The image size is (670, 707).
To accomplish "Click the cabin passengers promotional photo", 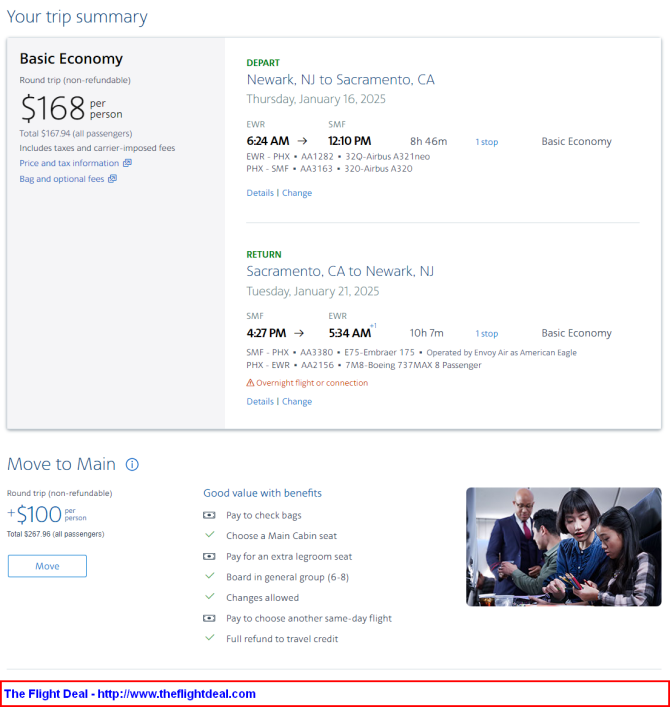I will tap(564, 546).
